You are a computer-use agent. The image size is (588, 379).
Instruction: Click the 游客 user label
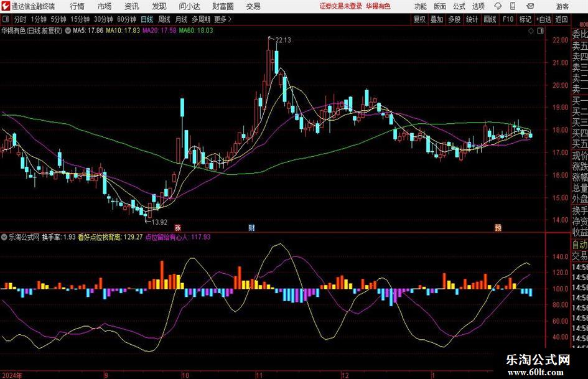click(562, 6)
